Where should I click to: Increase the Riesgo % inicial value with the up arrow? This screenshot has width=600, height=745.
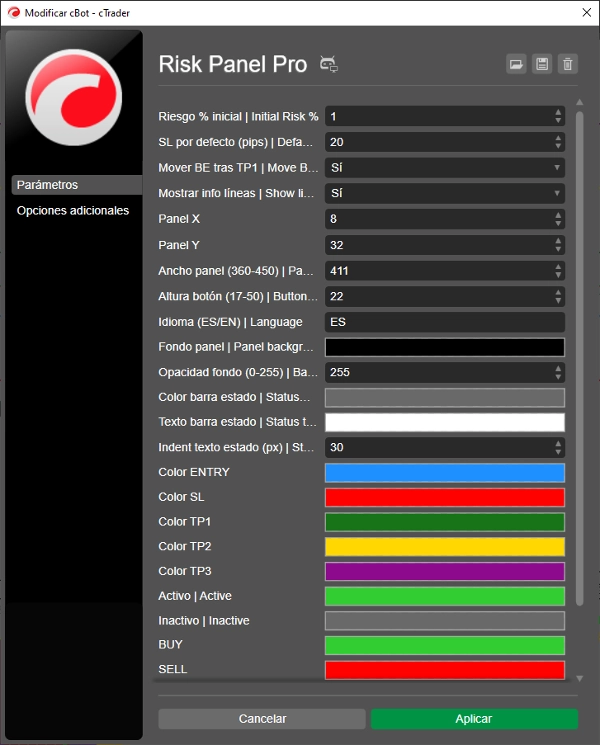(x=558, y=112)
